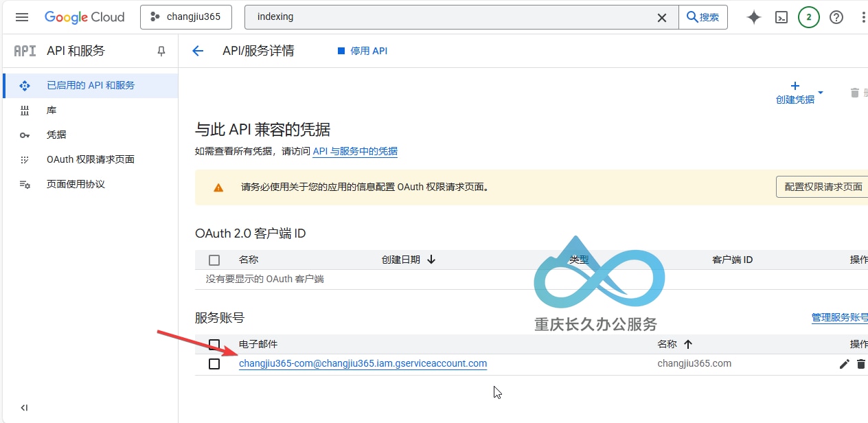Image resolution: width=868 pixels, height=423 pixels.
Task: Click the 停用 API button
Action: [x=363, y=51]
